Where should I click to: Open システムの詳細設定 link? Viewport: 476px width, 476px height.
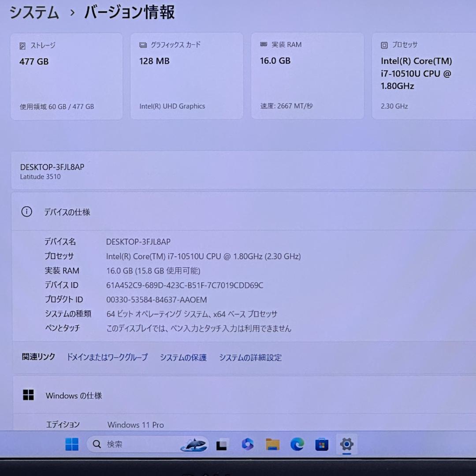tap(250, 357)
